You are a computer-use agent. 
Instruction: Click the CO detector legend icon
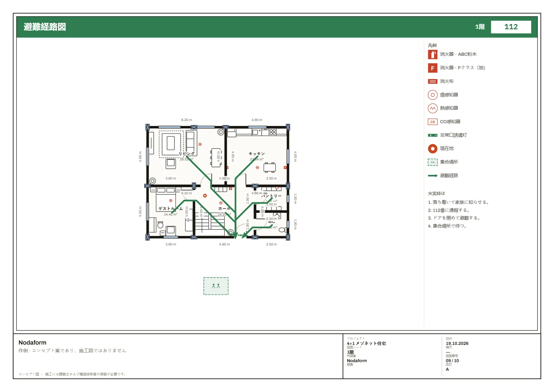tap(432, 122)
